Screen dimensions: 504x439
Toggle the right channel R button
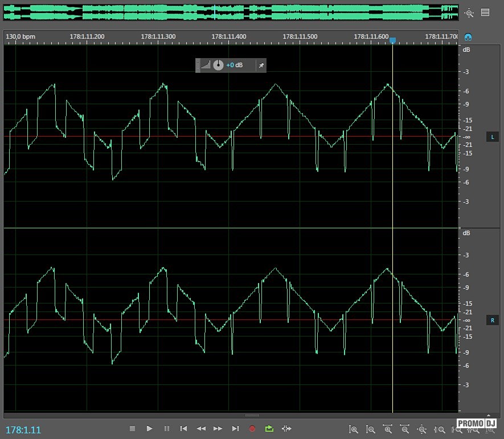tap(493, 321)
